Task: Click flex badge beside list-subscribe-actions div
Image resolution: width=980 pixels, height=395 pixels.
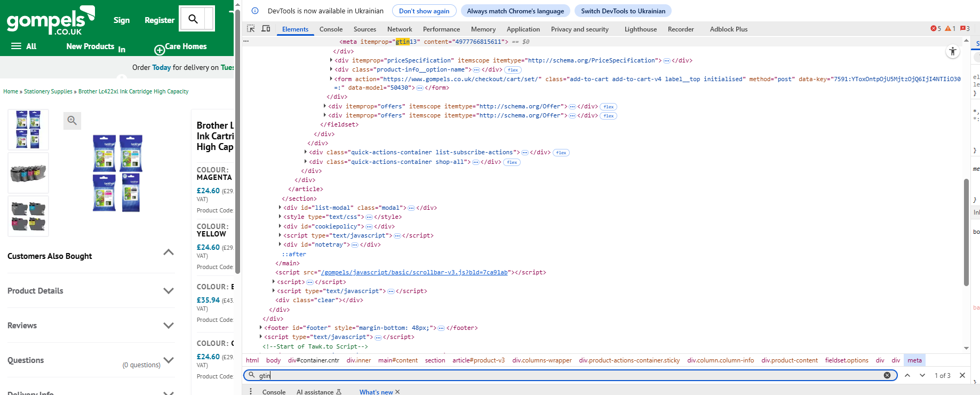Action: 561,153
